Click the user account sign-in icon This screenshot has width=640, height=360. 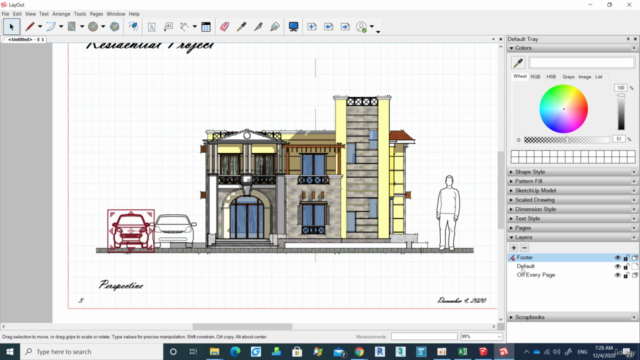click(x=362, y=27)
